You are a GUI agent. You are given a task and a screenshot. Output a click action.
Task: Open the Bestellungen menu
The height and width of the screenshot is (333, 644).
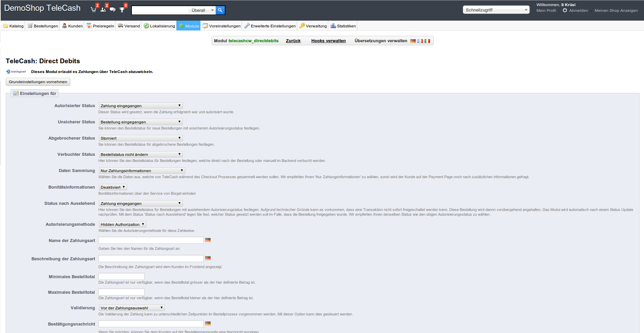pyautogui.click(x=43, y=26)
